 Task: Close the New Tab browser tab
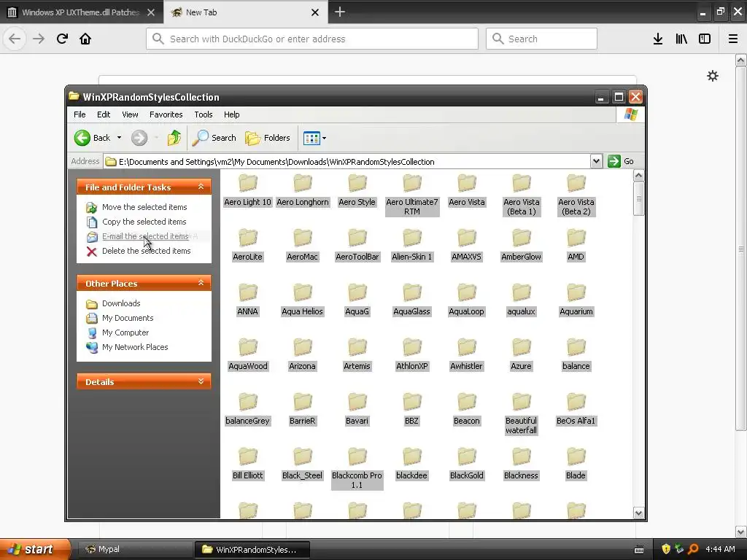tap(315, 12)
